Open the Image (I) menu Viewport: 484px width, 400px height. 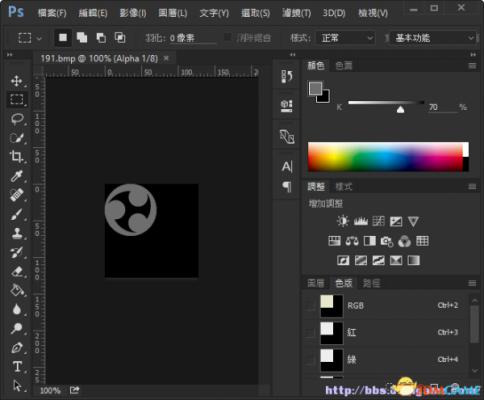coord(133,13)
